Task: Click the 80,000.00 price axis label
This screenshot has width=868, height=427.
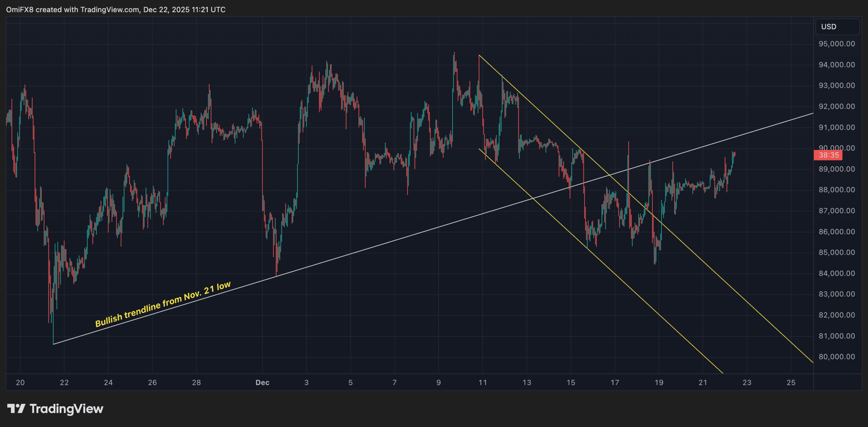Action: click(836, 357)
